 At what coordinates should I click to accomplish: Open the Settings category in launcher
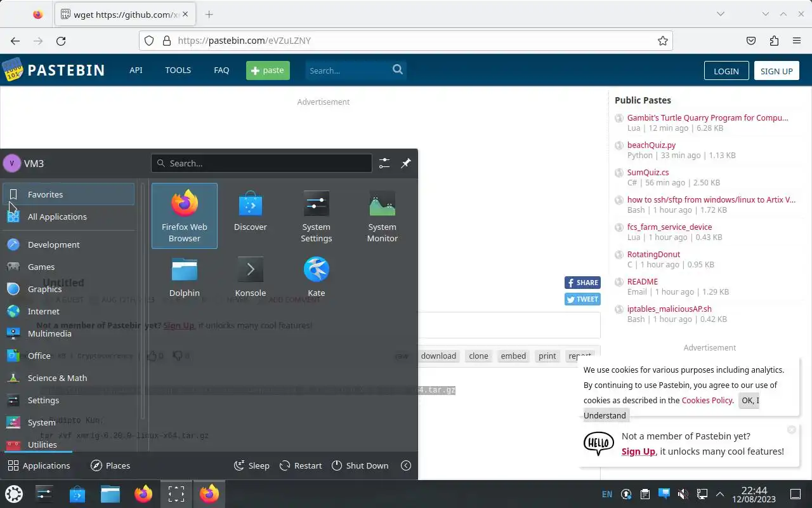click(69, 400)
